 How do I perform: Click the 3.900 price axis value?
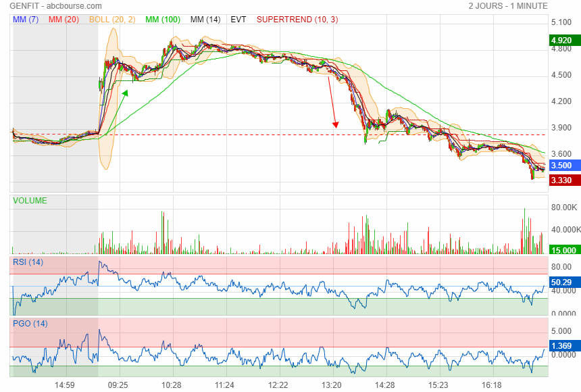(x=561, y=128)
